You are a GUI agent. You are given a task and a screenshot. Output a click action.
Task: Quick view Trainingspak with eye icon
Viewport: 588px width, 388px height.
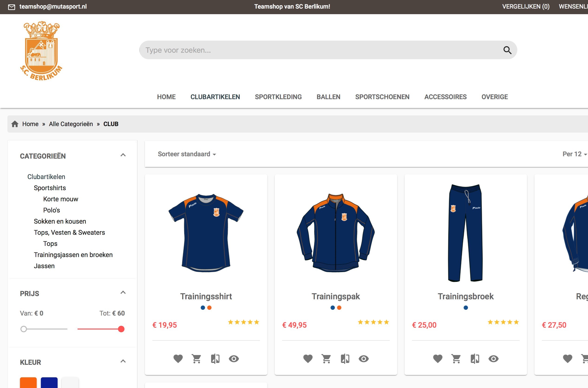click(x=363, y=359)
